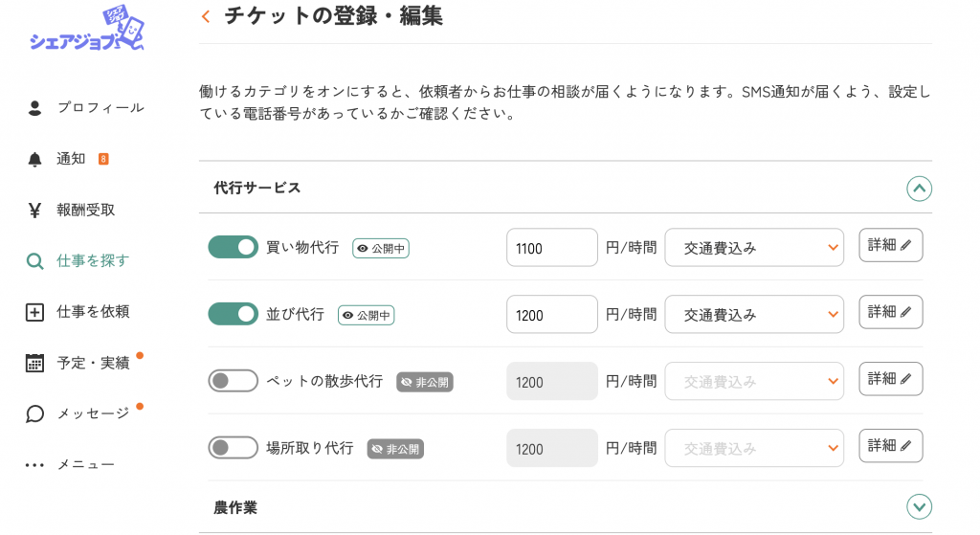Viewport: 980px width, 535px height.
Task: Enable the ペットの散歩代行 toggle
Action: coord(234,381)
